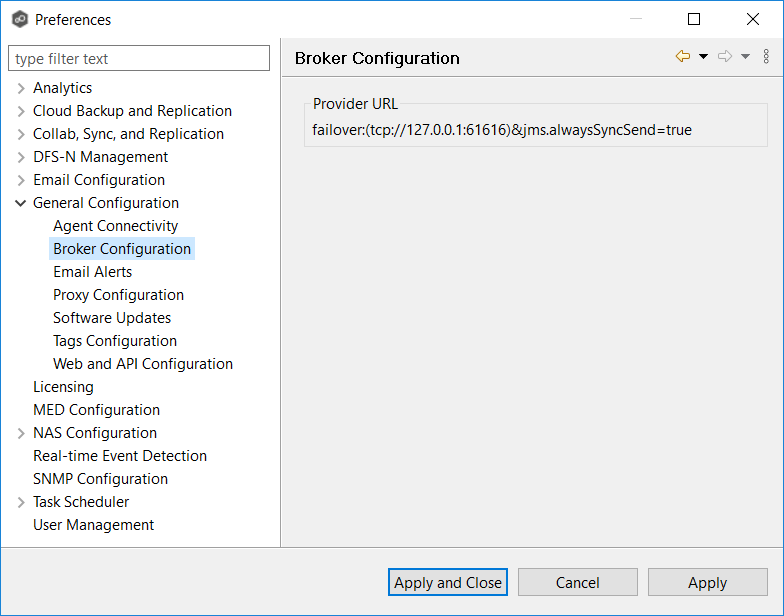This screenshot has height=616, width=784.
Task: Expand the Task Scheduler node
Action: [x=21, y=502]
